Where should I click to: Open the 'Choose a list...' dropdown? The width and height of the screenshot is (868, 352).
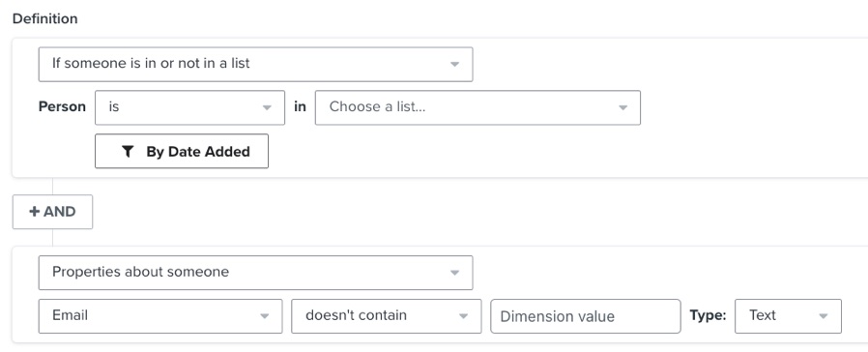tap(477, 107)
